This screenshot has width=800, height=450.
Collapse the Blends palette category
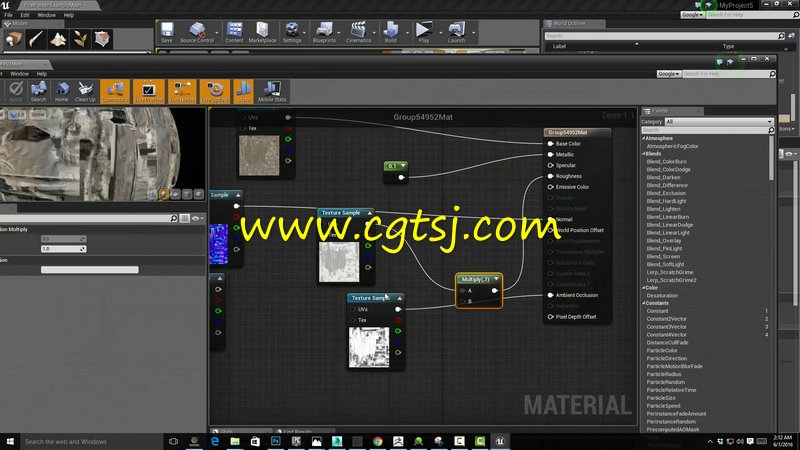(643, 154)
